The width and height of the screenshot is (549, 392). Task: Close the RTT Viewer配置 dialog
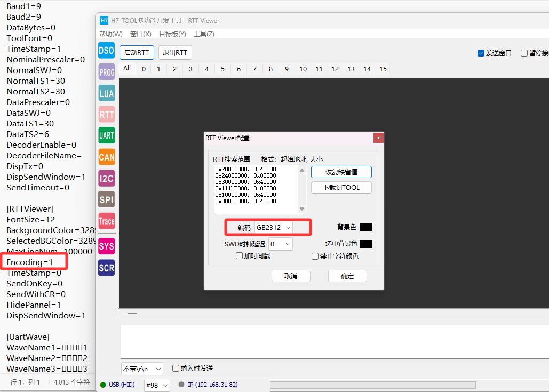click(x=378, y=138)
